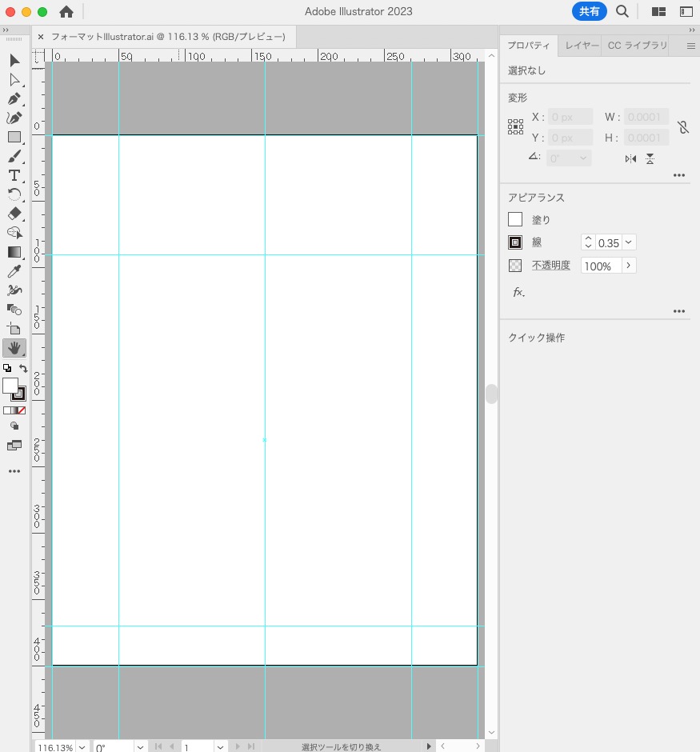Go to Home screen
The width and height of the screenshot is (700, 752).
point(66,11)
